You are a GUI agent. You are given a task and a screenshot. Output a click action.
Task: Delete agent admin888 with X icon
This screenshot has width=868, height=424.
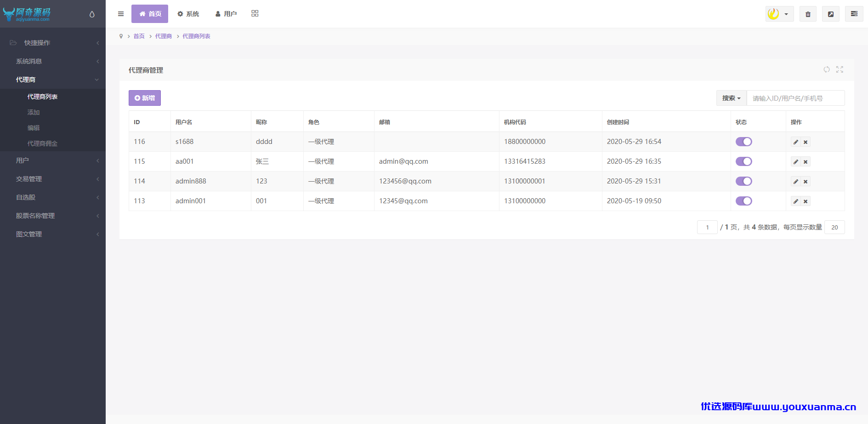806,182
